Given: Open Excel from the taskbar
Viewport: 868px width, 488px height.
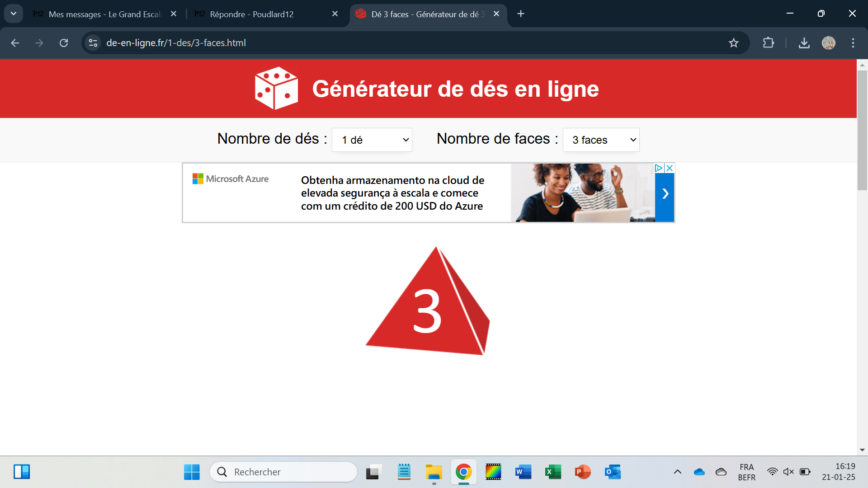Looking at the screenshot, I should pos(553,472).
